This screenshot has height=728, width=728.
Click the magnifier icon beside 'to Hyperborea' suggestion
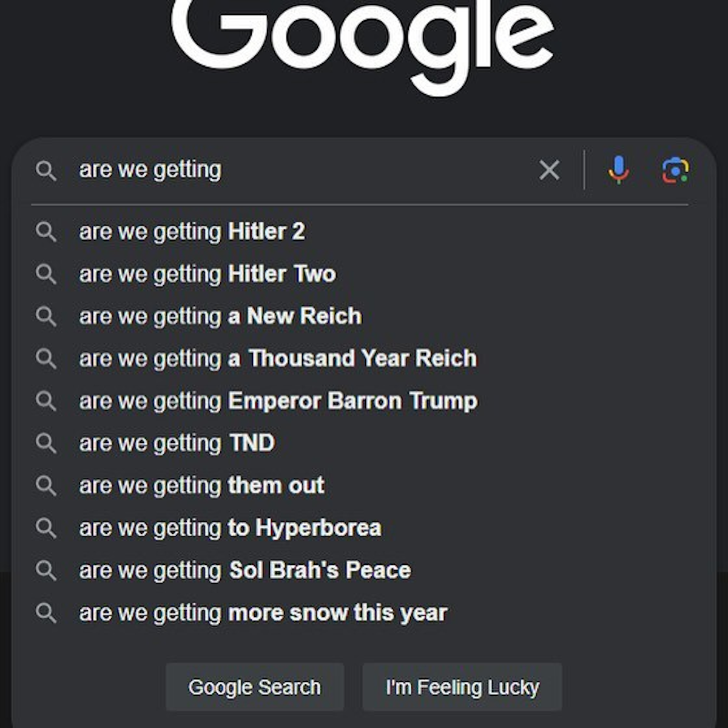point(46,528)
